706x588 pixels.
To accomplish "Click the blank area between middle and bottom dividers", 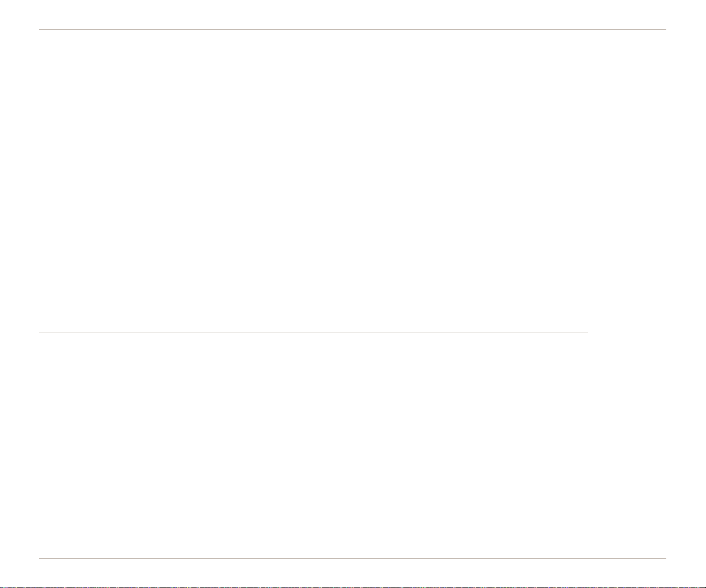I will point(353,445).
